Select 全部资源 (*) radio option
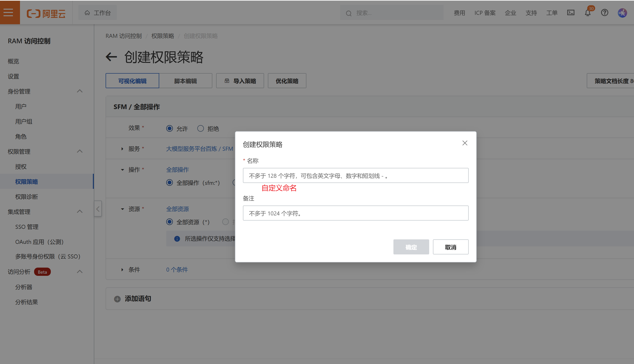The width and height of the screenshot is (634, 364). click(170, 222)
